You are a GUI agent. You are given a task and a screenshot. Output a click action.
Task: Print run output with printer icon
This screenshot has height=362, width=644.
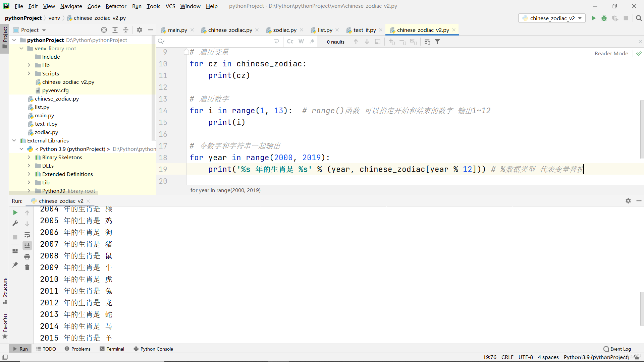click(27, 256)
